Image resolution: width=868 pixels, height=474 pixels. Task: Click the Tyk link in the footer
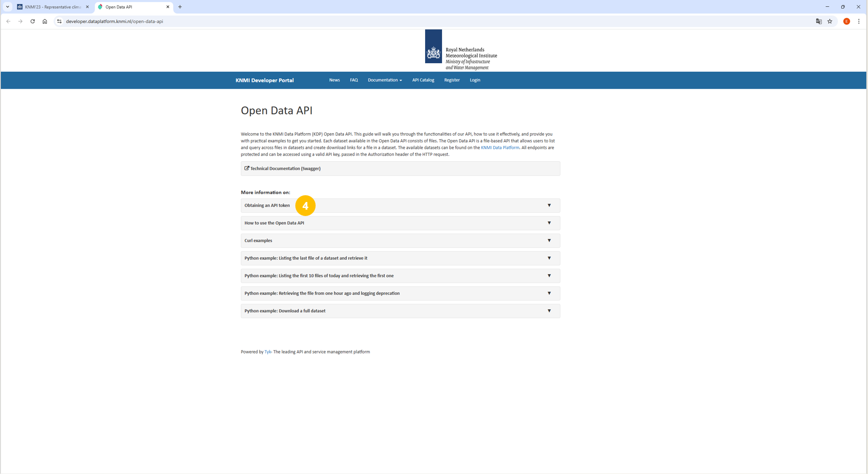pyautogui.click(x=267, y=351)
